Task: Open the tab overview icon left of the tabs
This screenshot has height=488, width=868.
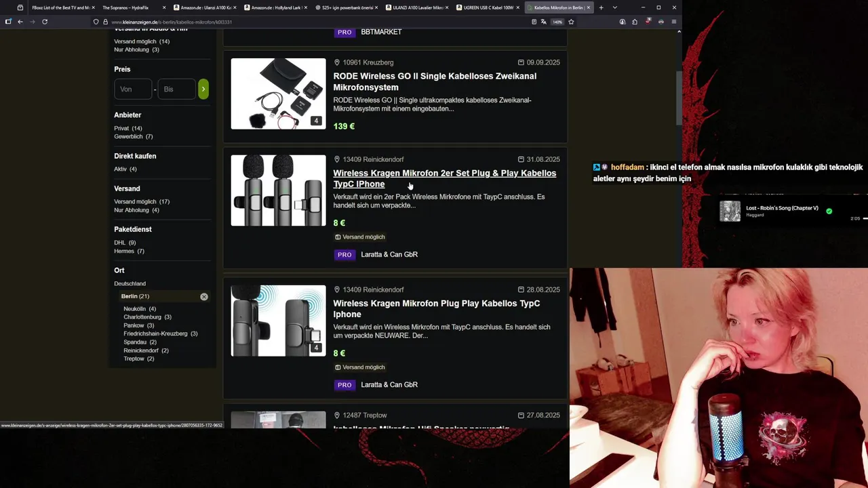Action: tap(20, 7)
